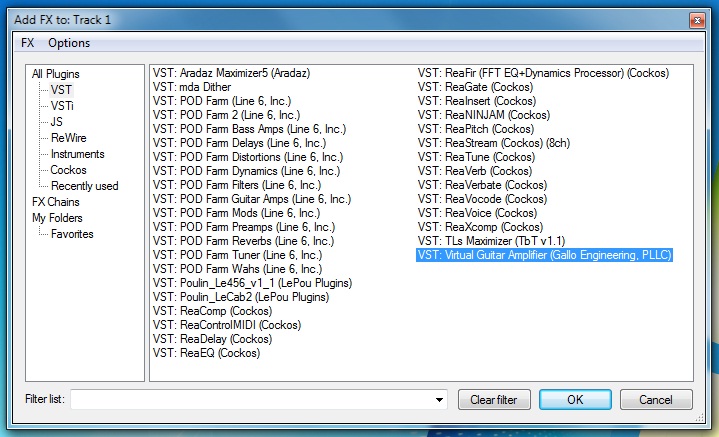Screen dimensions: 719x437
Task: Select VST: POD Farm Bass Amps
Action: click(249, 129)
